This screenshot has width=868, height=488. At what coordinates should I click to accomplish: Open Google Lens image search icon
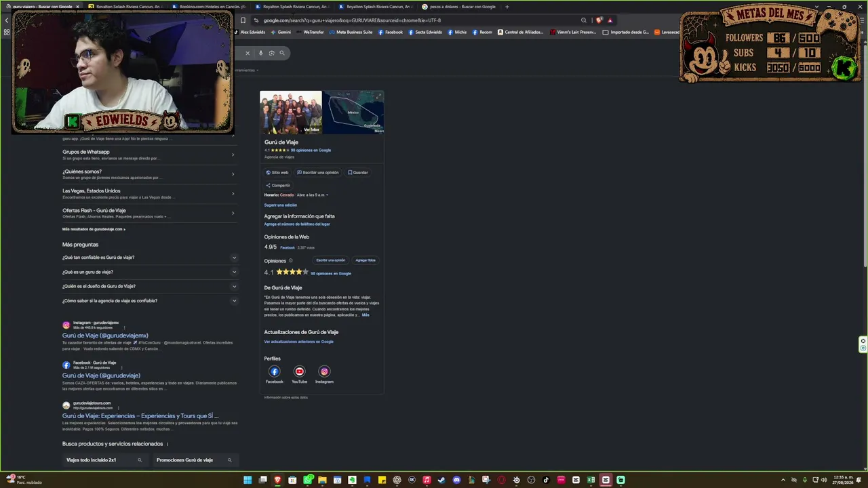271,53
